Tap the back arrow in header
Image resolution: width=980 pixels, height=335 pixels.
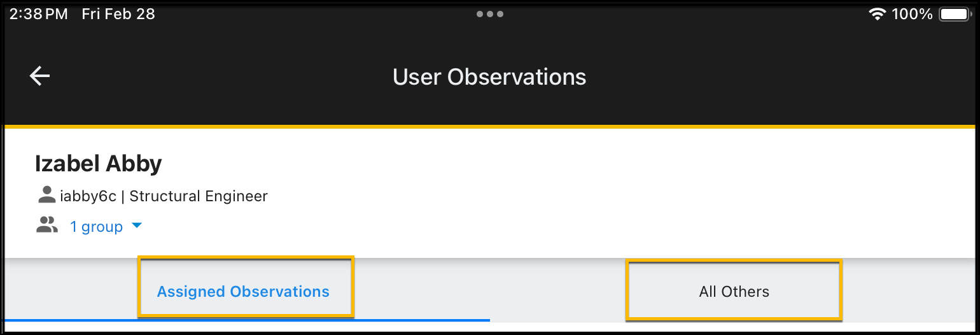(x=39, y=76)
